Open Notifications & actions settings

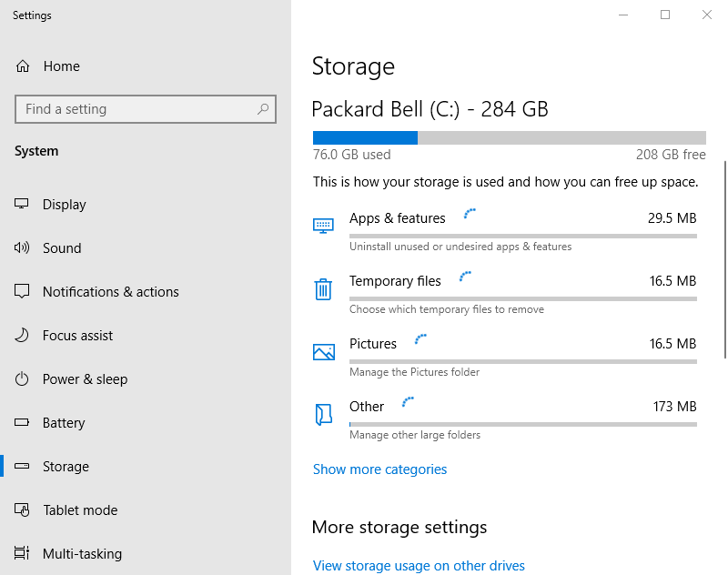point(110,292)
